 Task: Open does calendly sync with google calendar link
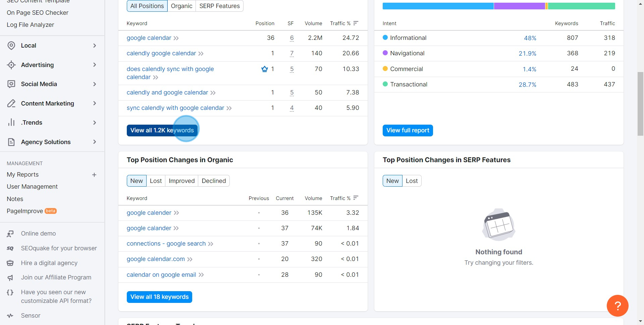click(x=170, y=73)
